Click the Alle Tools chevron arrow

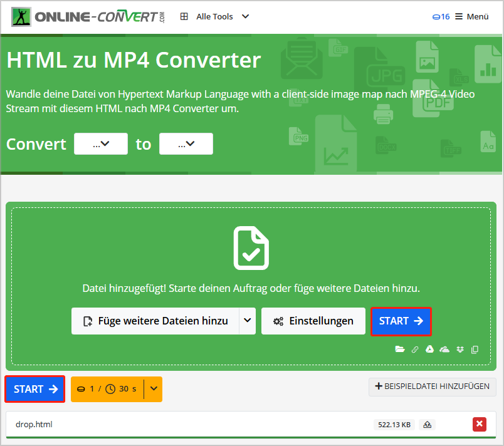[x=245, y=16]
